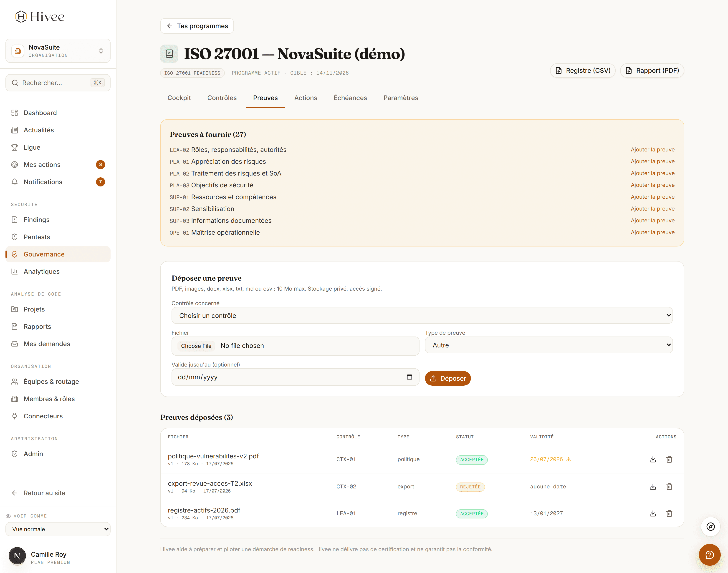This screenshot has width=728, height=573.
Task: Add evidence for SUP-03 Informations documentées
Action: pos(652,220)
